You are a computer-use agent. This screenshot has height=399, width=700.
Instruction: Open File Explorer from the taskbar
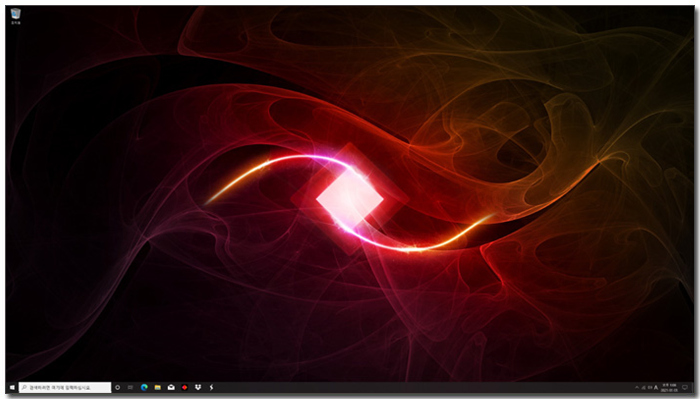click(158, 387)
